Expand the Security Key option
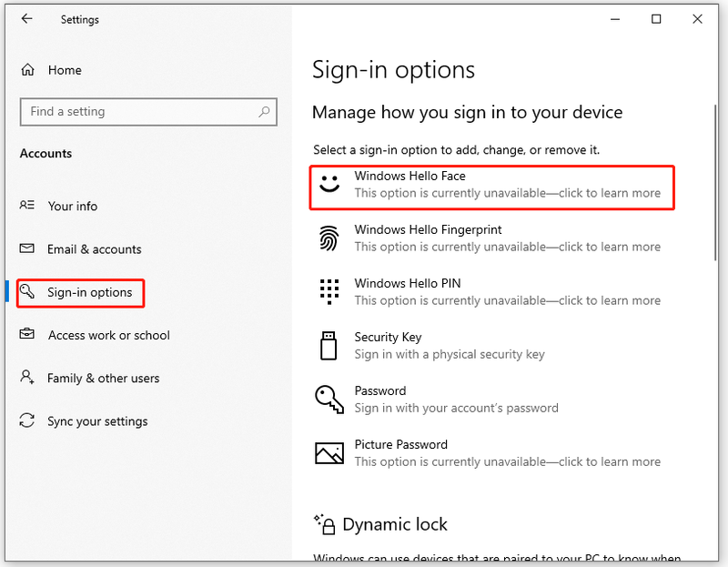This screenshot has width=728, height=567. pos(491,346)
